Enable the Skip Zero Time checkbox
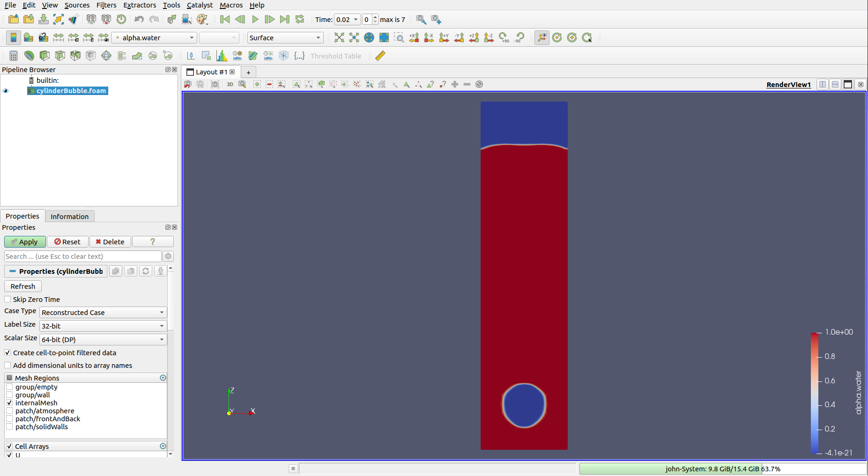Screen dimensions: 868x476 pos(7,299)
